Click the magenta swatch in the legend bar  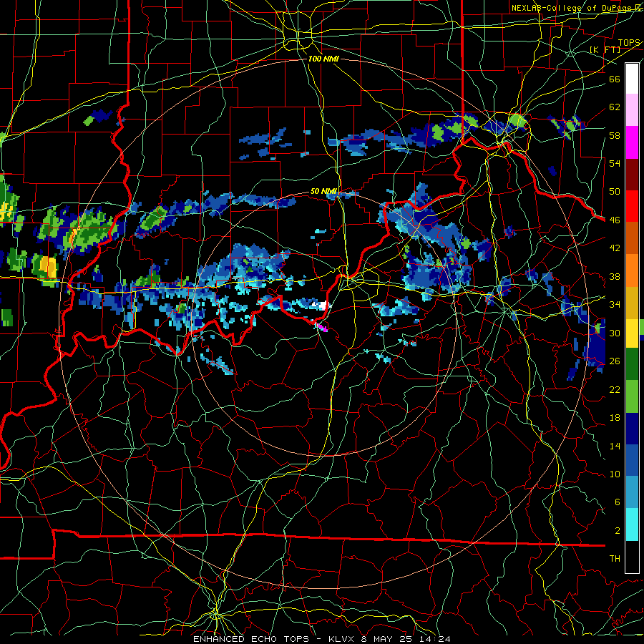632,142
